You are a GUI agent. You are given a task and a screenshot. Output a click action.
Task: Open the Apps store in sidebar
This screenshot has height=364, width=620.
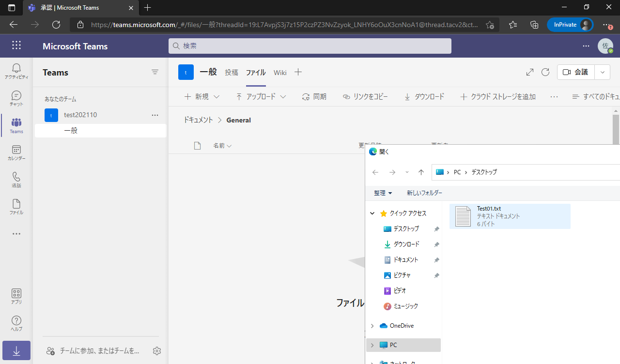pyautogui.click(x=16, y=296)
